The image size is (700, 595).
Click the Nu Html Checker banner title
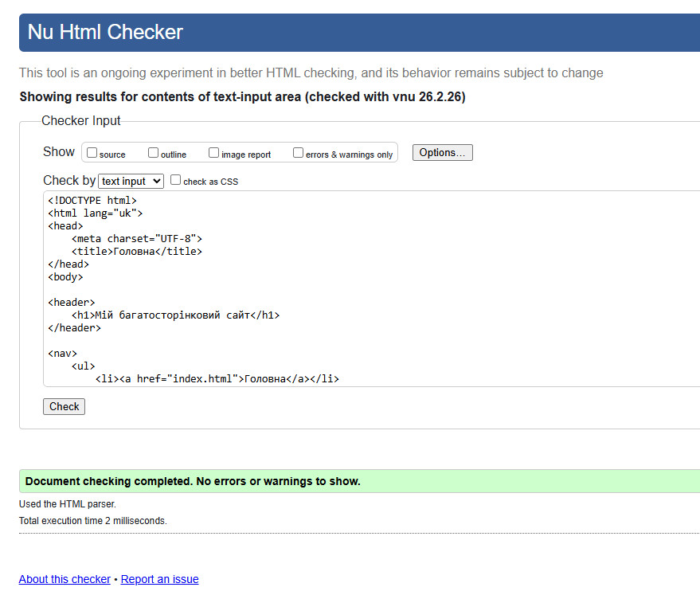[105, 33]
